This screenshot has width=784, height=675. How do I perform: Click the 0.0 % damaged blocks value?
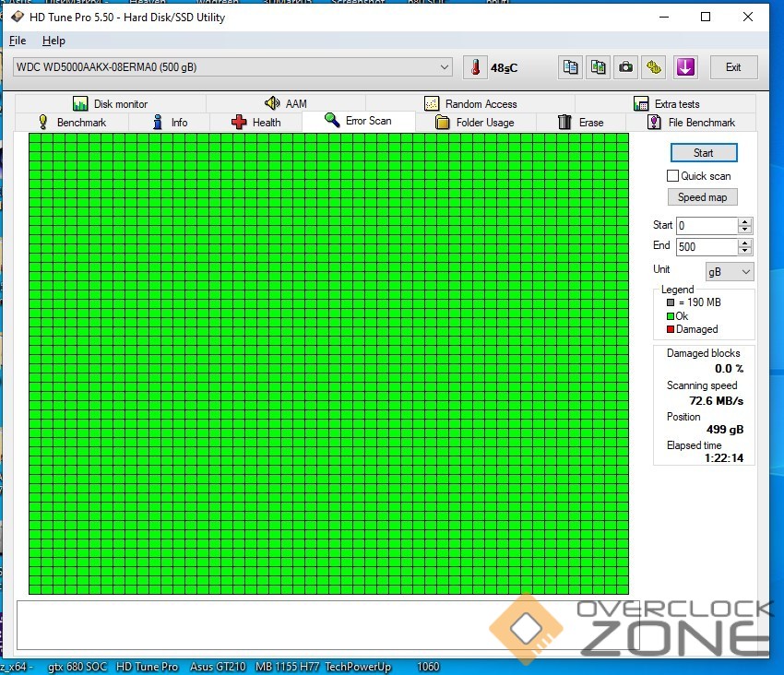[x=729, y=369]
